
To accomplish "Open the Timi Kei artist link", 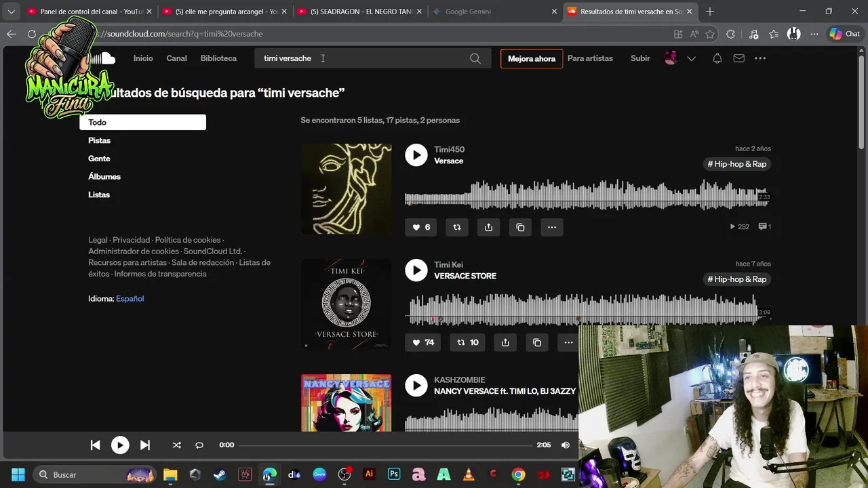I will click(448, 264).
